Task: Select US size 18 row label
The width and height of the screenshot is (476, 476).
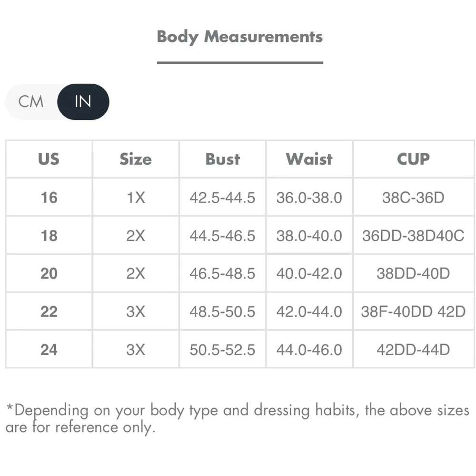Action: [49, 235]
